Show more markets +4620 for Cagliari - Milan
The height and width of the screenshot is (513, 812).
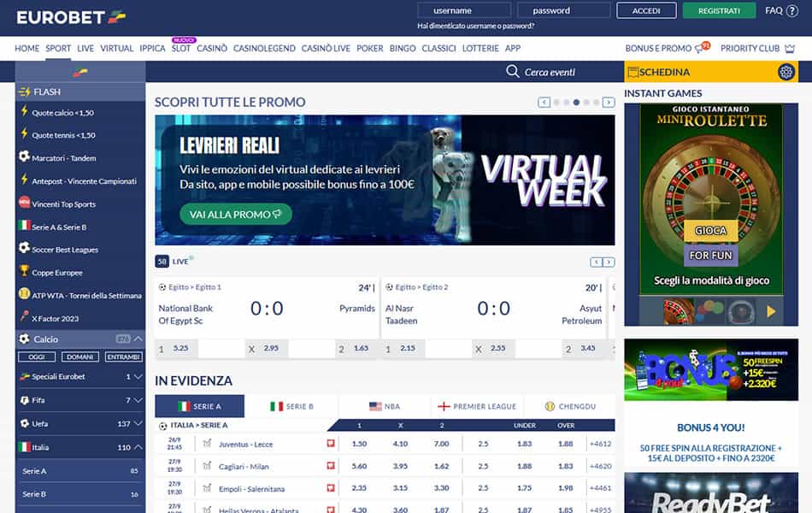coord(600,466)
